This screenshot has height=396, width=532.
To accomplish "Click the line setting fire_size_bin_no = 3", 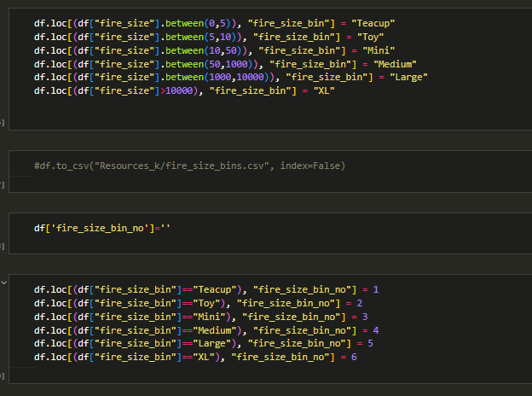I will [x=200, y=317].
